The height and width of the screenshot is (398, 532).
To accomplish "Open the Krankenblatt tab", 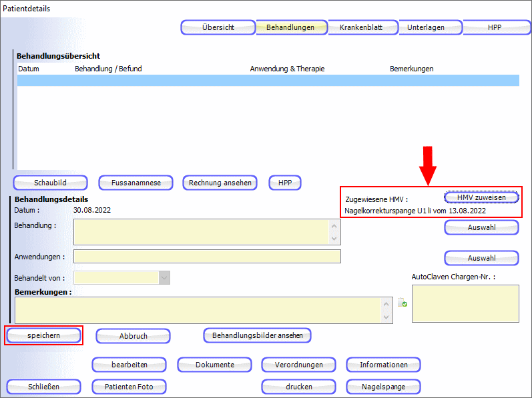I will [x=362, y=27].
